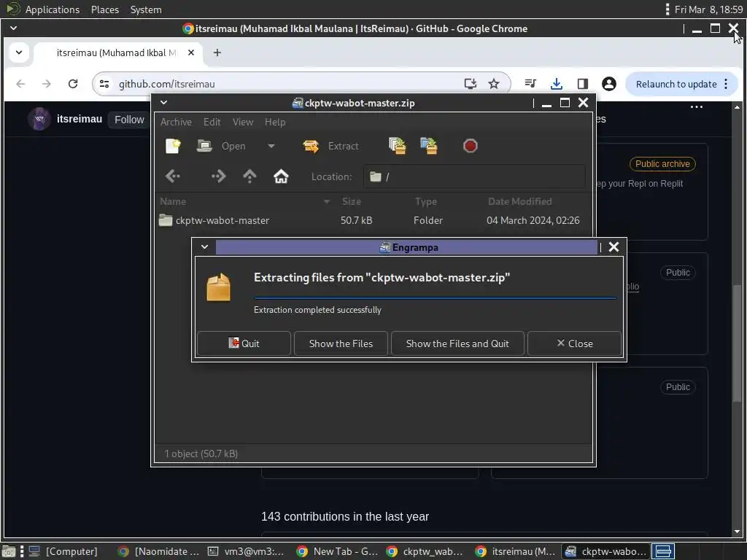This screenshot has width=747, height=560.
Task: Click the install app icon in address bar
Action: 471,84
